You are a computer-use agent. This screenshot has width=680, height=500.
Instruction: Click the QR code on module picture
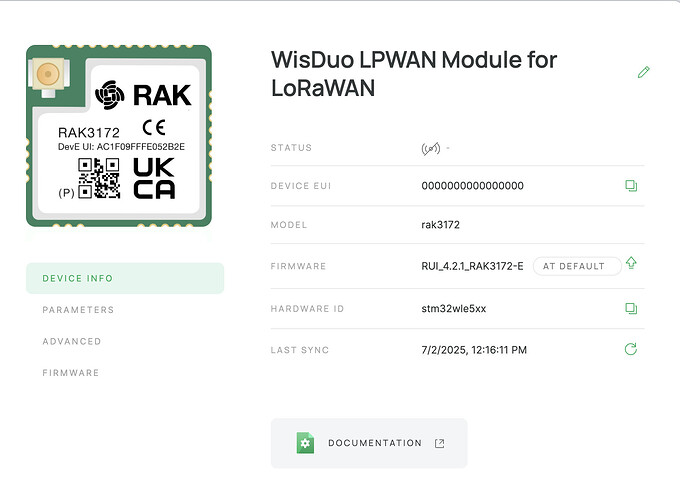pos(99,179)
